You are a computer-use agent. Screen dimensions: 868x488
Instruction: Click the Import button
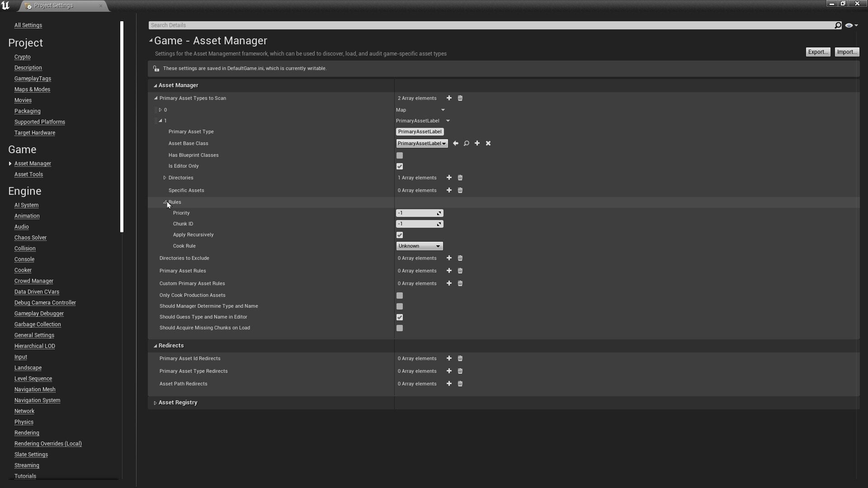(x=847, y=52)
